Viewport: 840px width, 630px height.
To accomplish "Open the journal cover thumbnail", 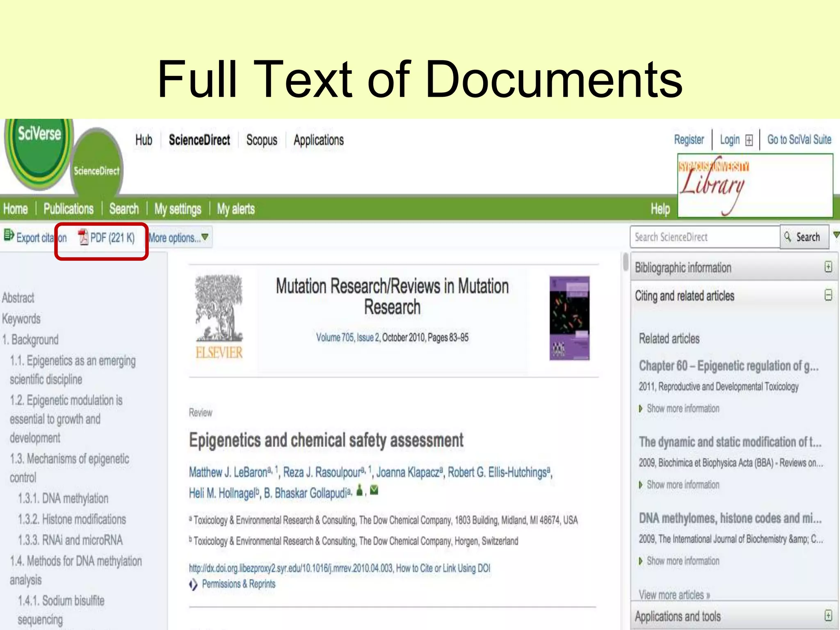I will click(x=569, y=318).
